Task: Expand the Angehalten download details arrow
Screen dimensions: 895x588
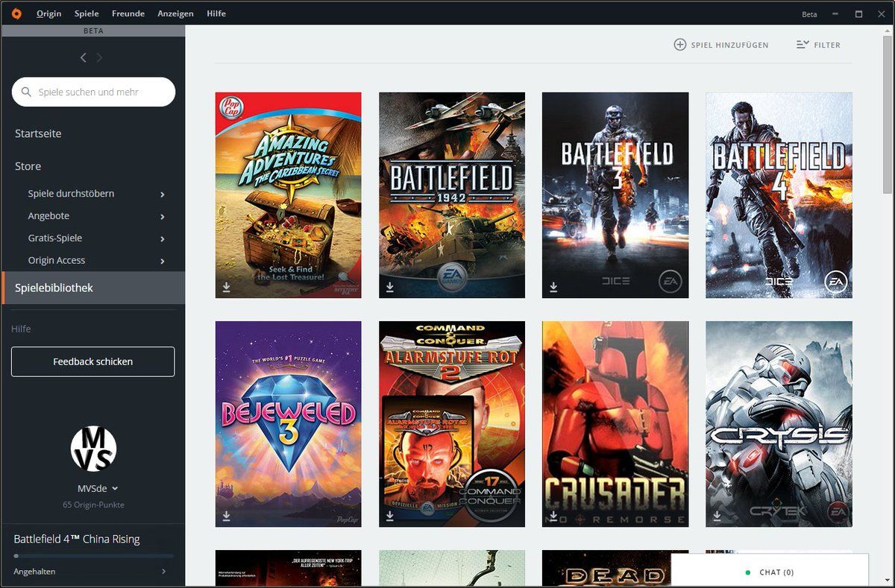Action: pos(164,572)
